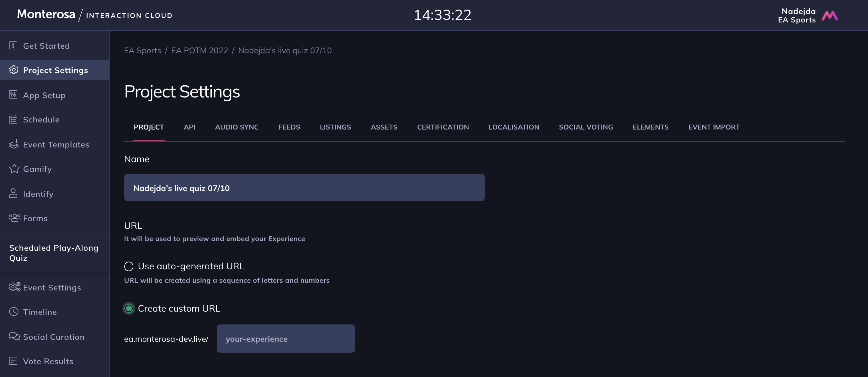This screenshot has height=377, width=868.
Task: Go to the ASSETS tab
Action: 384,127
